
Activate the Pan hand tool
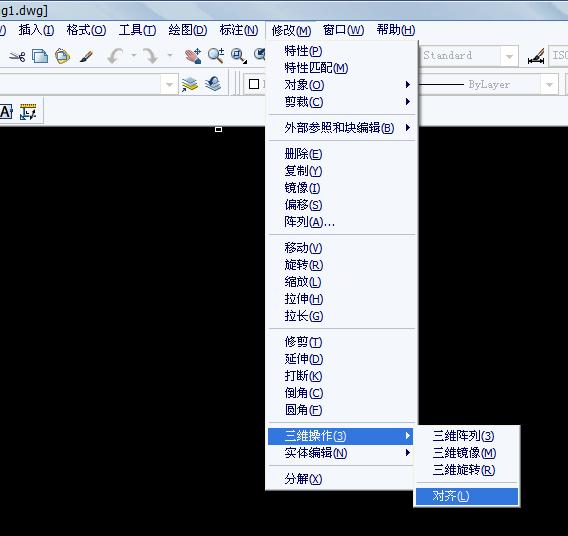pos(193,56)
